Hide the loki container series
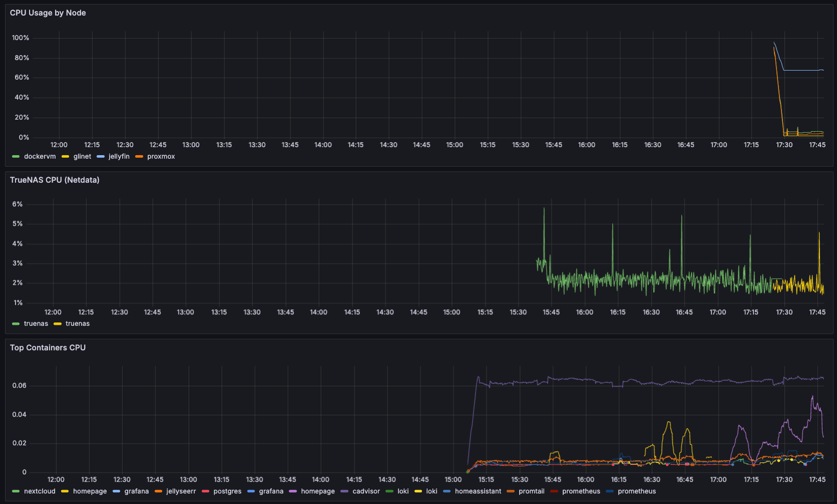 coord(403,491)
